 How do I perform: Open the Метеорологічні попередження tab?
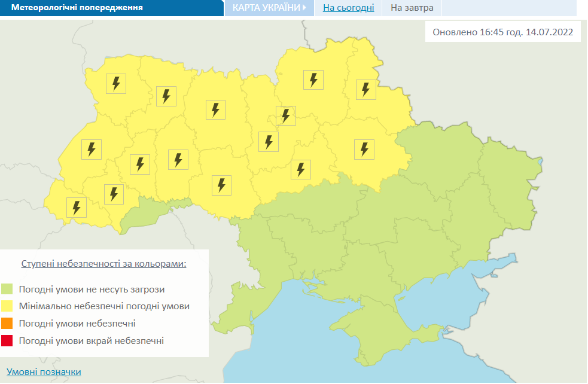click(80, 7)
